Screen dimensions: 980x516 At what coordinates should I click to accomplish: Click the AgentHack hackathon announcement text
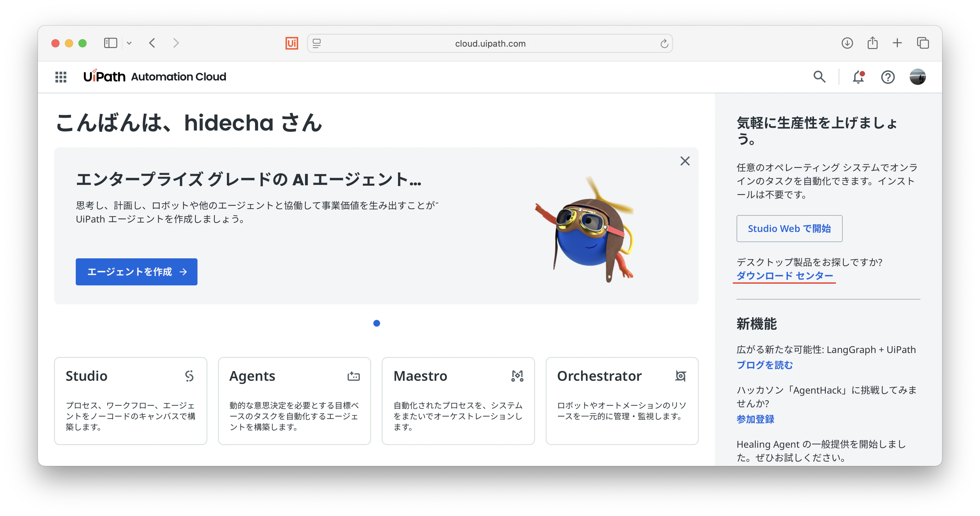click(x=826, y=397)
